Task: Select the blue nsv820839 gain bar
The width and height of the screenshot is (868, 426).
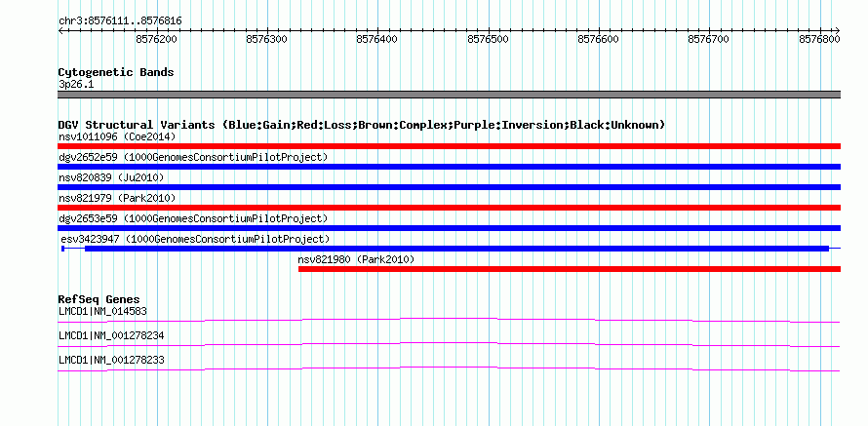Action: 449,187
